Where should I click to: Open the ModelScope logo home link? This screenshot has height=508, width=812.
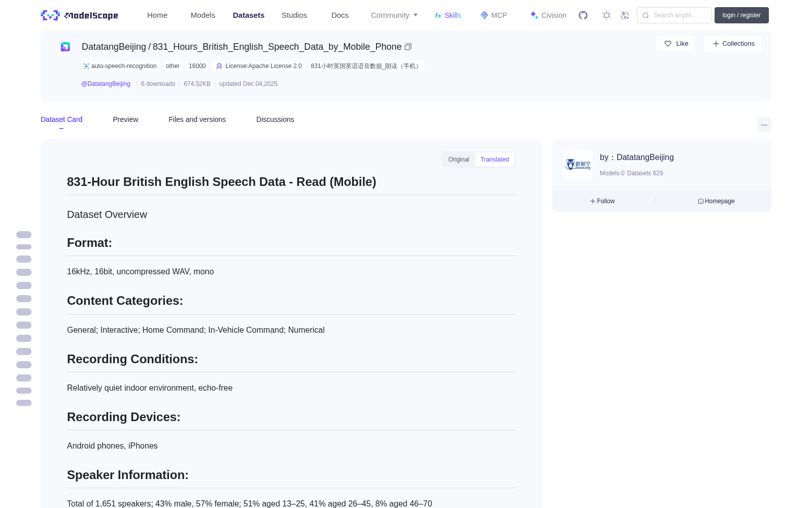tap(80, 15)
